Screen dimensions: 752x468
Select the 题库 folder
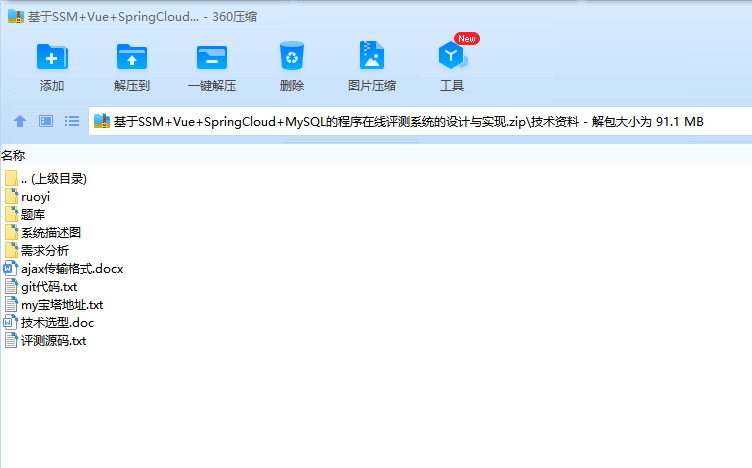pos(25,214)
